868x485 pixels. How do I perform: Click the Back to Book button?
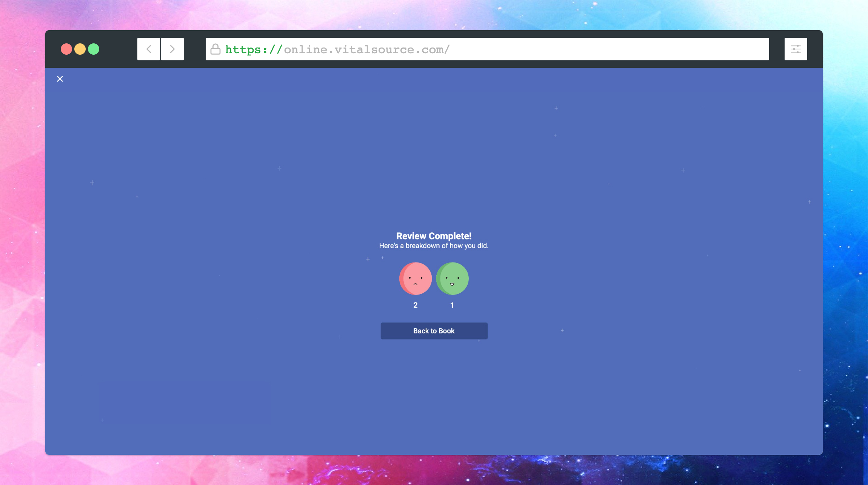click(434, 331)
